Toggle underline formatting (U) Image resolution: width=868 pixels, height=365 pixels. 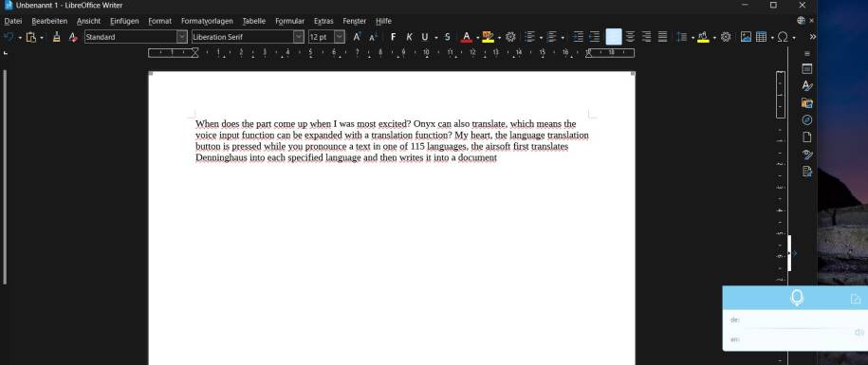coord(425,37)
